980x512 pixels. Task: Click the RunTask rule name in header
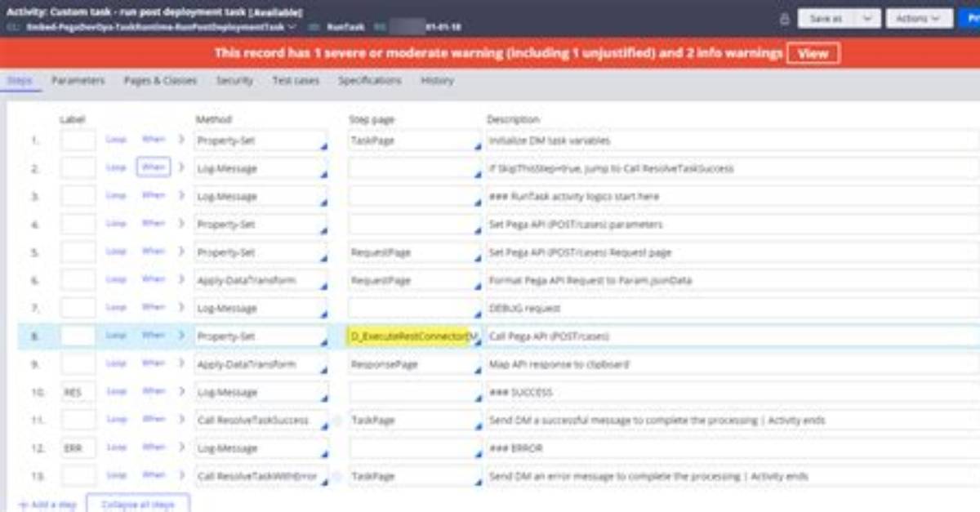point(346,27)
